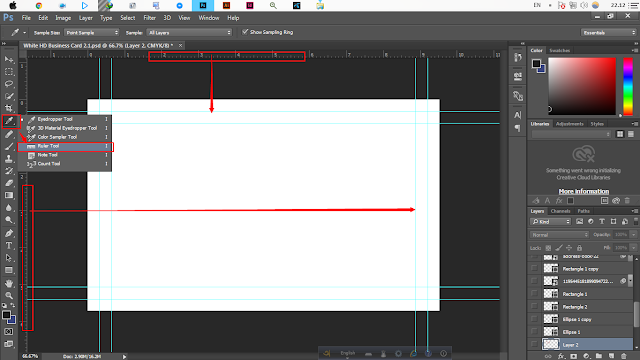The image size is (640, 360).
Task: Create a new layer icon
Action: 611,356
